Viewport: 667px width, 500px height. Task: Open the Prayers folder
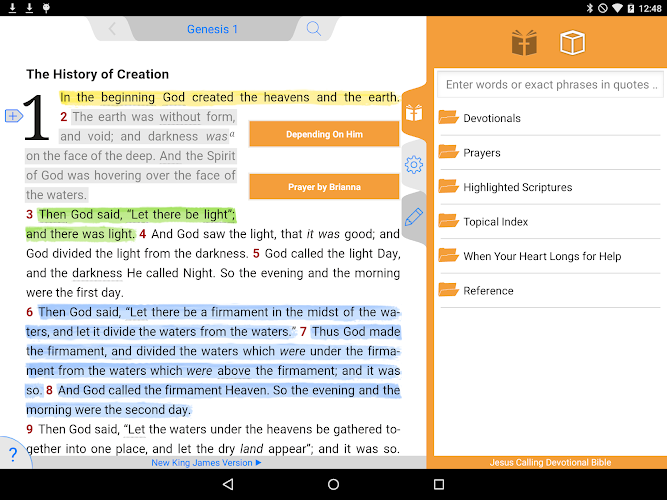point(550,153)
